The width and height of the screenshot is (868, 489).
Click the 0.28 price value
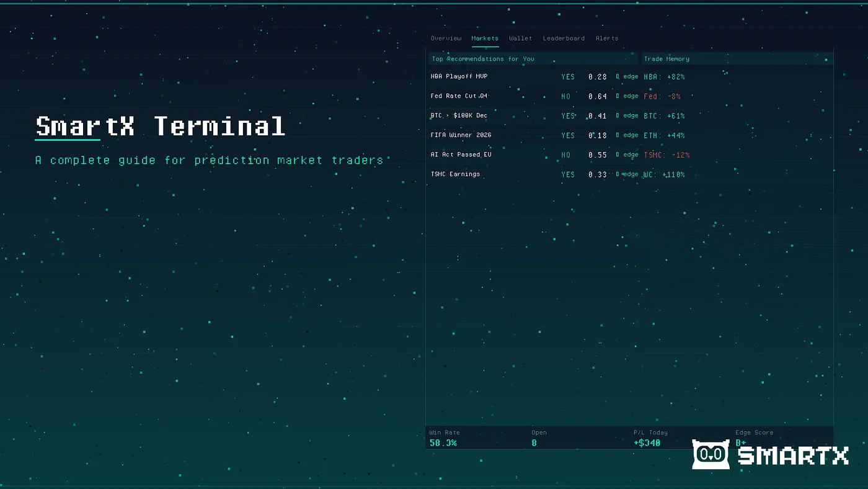click(598, 77)
